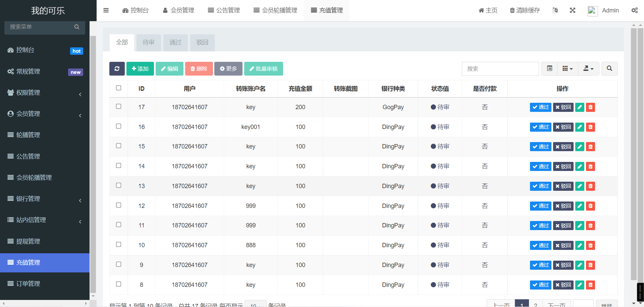Click the language translate icon in header
The image size is (644, 307).
[x=555, y=10]
